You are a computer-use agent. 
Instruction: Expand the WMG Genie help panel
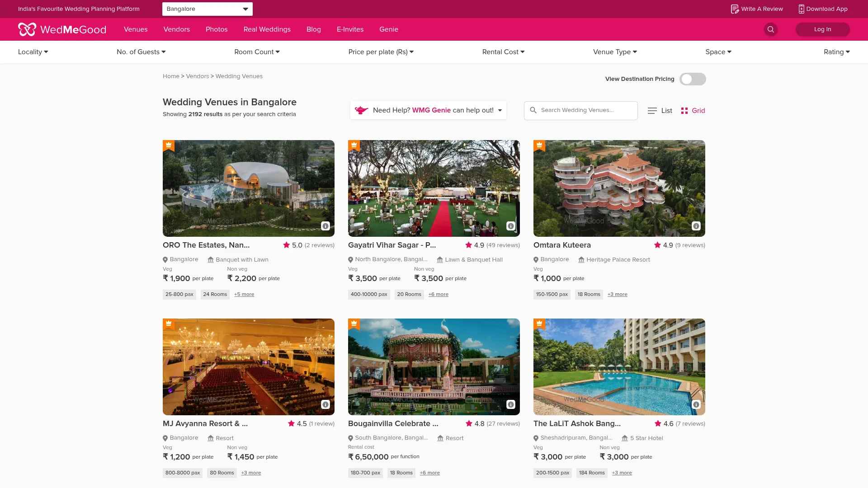pos(500,110)
